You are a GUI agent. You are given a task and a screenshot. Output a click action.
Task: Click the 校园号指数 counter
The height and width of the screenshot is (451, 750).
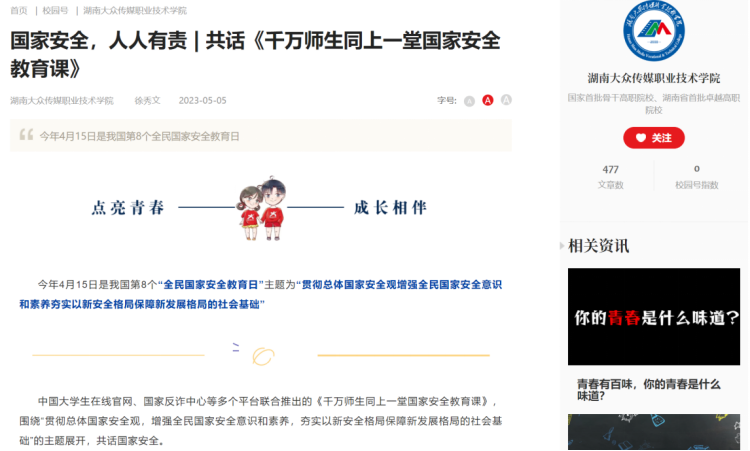[x=696, y=176]
